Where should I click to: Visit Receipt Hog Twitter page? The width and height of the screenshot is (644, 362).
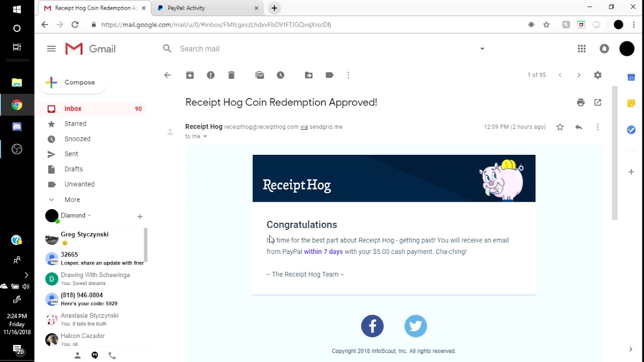tap(416, 326)
